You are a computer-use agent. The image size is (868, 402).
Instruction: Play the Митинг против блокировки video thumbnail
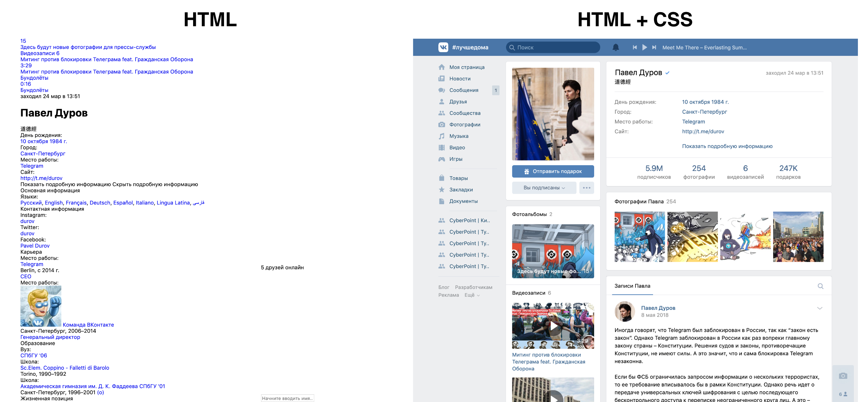553,326
